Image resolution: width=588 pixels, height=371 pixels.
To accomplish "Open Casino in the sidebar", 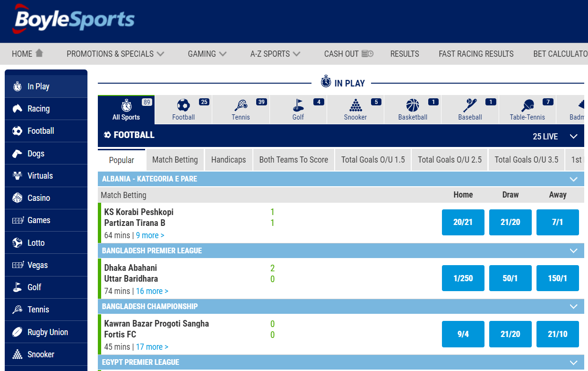I will pos(38,198).
